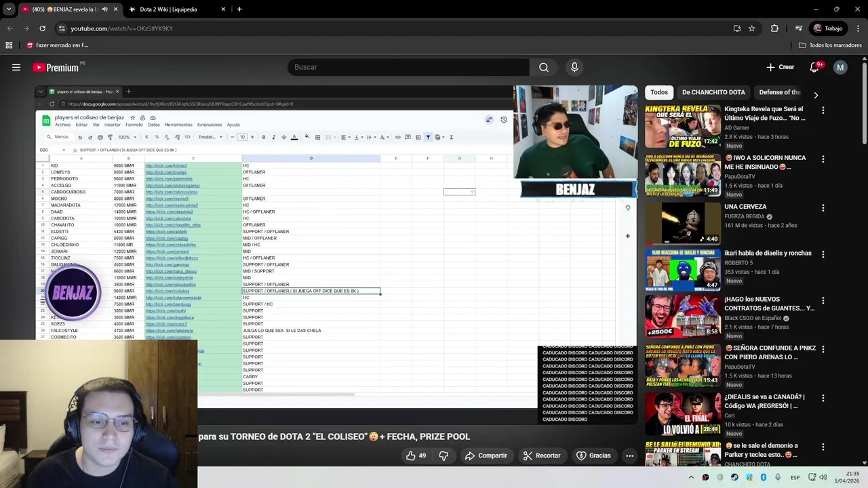
Task: Click the Recortar clip button
Action: click(x=541, y=455)
